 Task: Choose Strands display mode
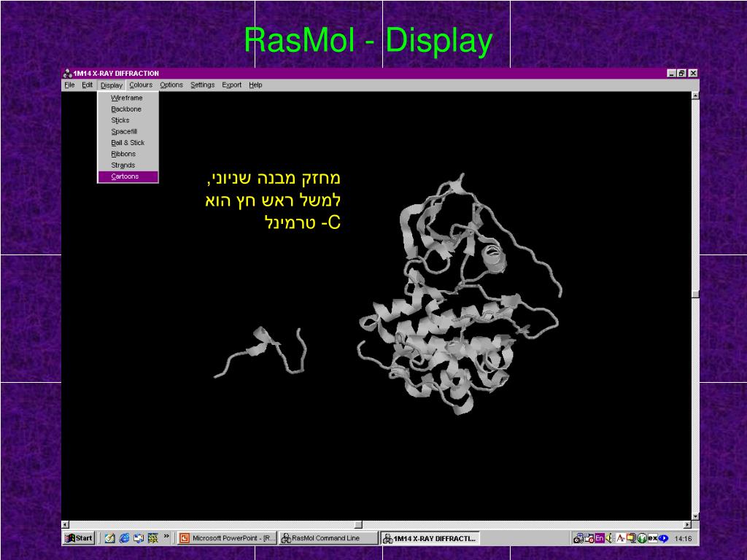128,166
